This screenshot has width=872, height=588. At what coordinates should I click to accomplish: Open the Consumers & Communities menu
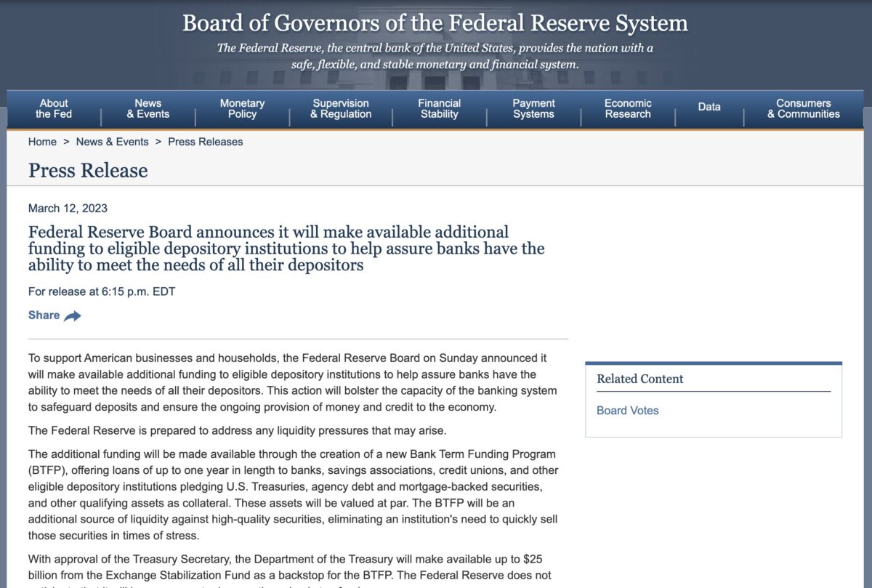804,108
